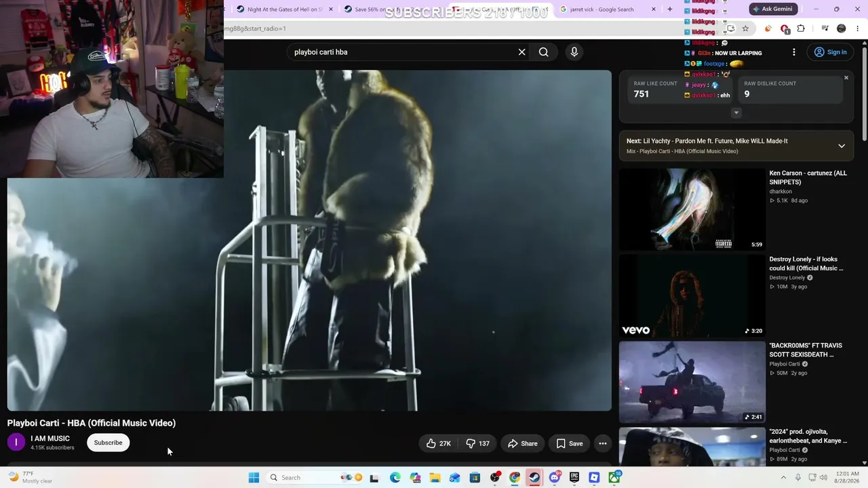Viewport: 868px width, 488px height.
Task: Open the weather widget on the taskbar
Action: [30, 477]
